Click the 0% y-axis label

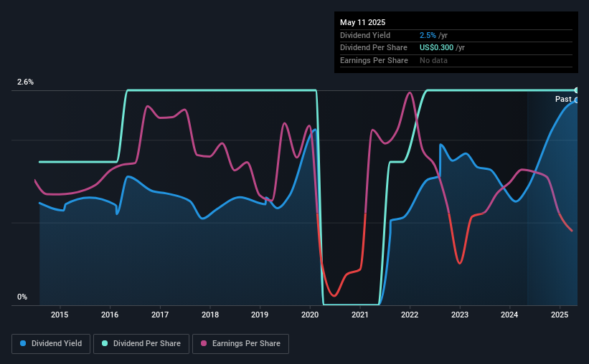coord(22,297)
